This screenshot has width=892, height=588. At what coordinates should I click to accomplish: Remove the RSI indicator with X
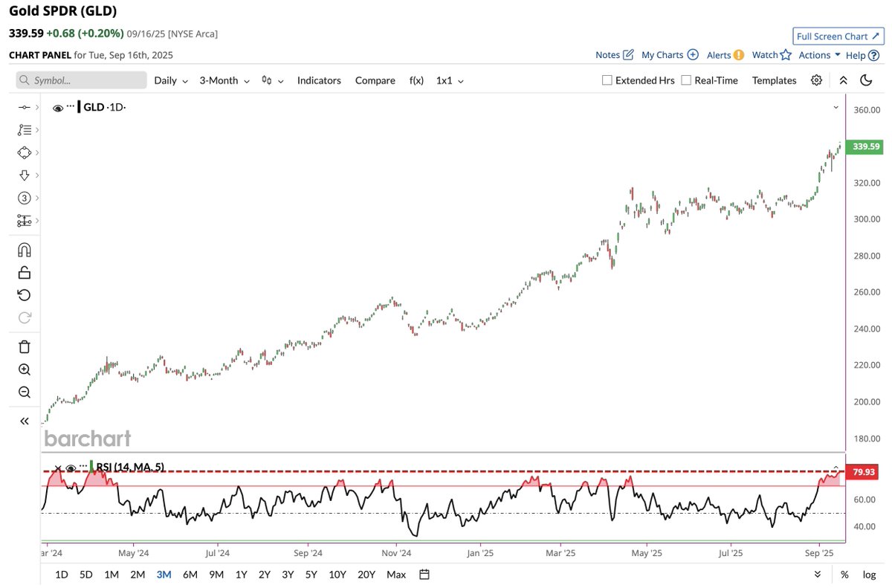58,468
